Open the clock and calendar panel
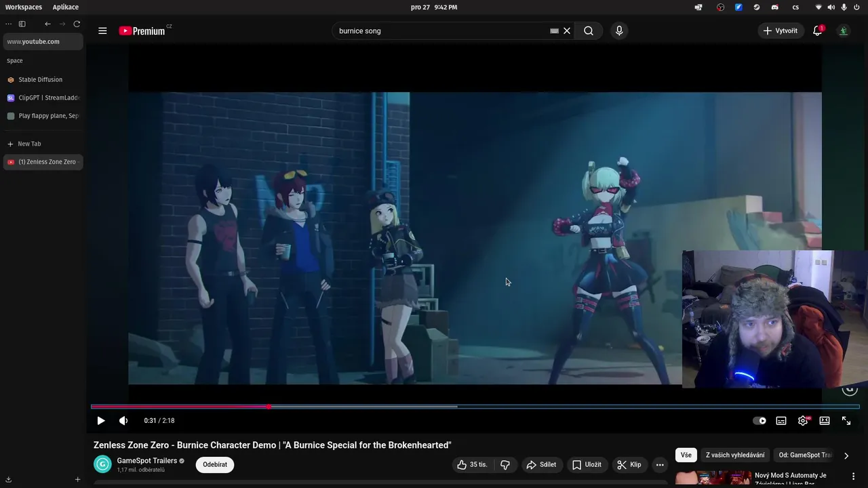This screenshot has width=868, height=488. click(x=434, y=7)
